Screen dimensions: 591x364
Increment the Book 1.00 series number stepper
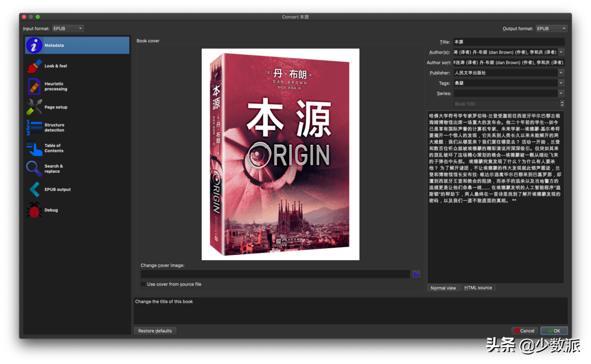pos(562,102)
